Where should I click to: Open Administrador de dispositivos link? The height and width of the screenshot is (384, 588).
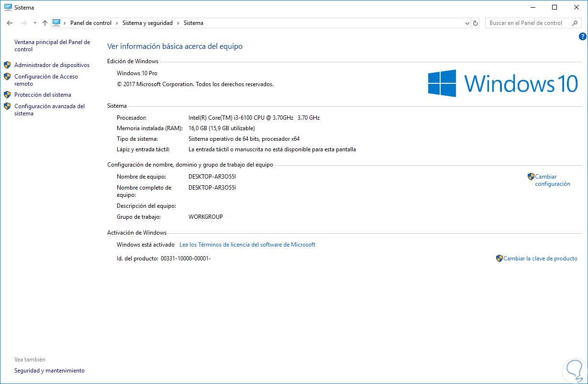click(x=52, y=65)
